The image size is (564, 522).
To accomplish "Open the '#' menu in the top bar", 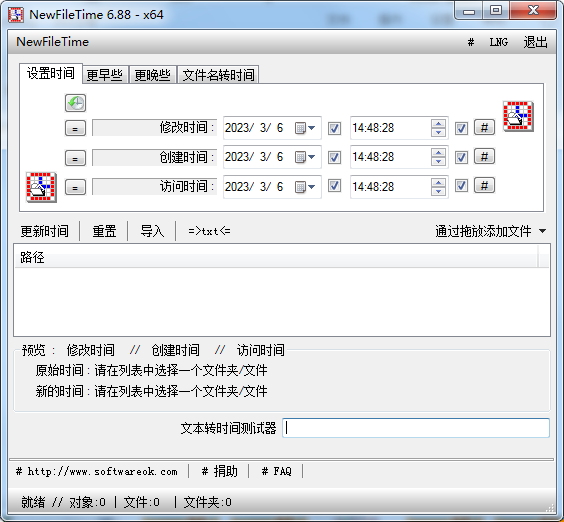I will click(470, 42).
